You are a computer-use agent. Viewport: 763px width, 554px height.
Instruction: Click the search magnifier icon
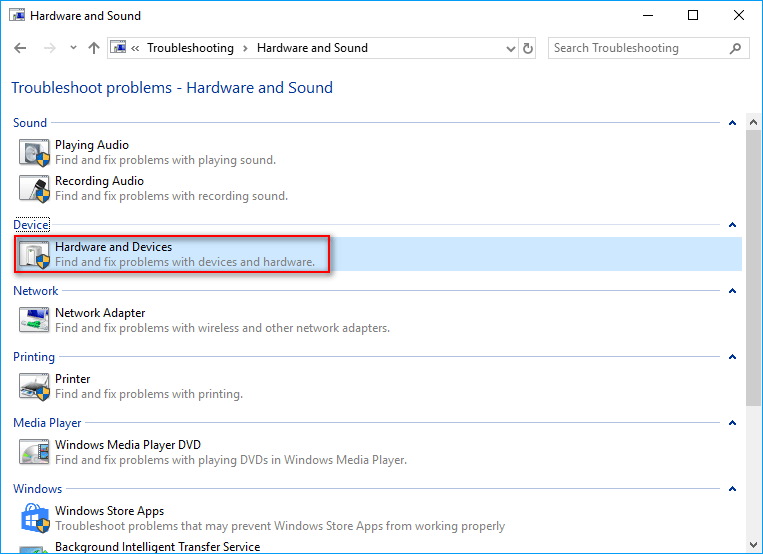735,48
